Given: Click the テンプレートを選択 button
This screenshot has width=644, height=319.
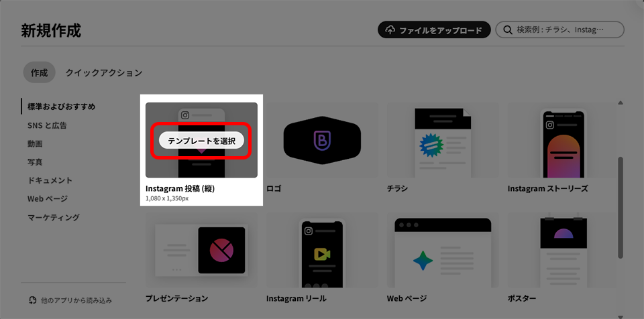Looking at the screenshot, I should 201,141.
